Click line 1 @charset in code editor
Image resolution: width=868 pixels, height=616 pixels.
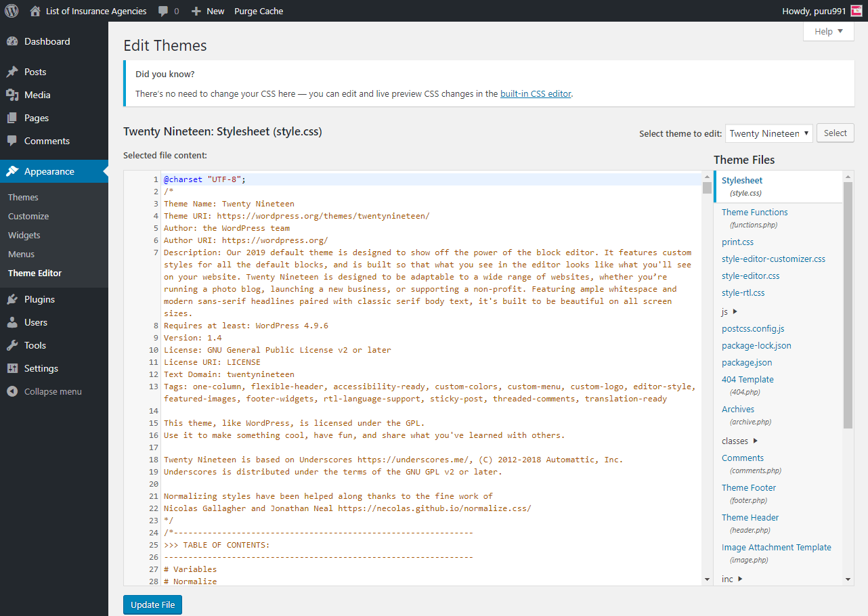[x=204, y=179]
